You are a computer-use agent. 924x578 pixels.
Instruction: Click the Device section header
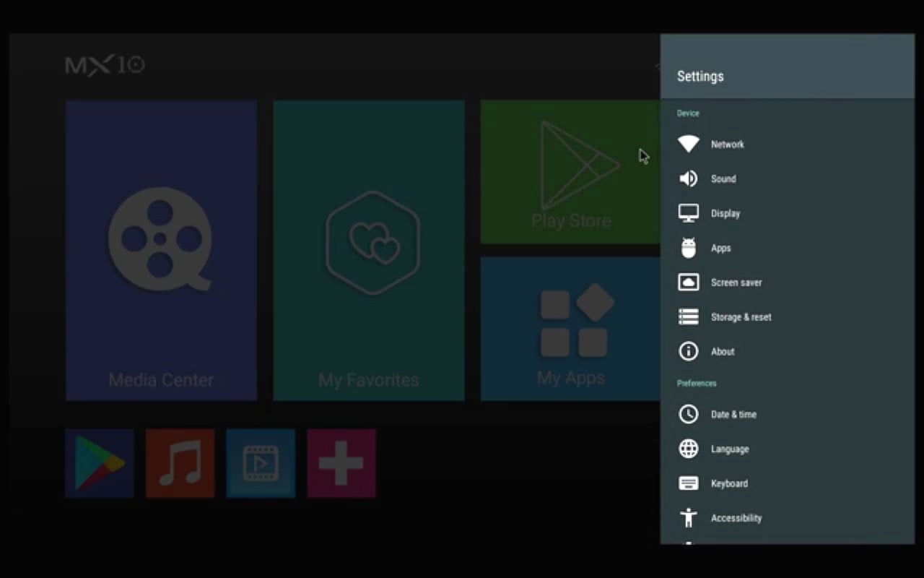[x=688, y=113]
